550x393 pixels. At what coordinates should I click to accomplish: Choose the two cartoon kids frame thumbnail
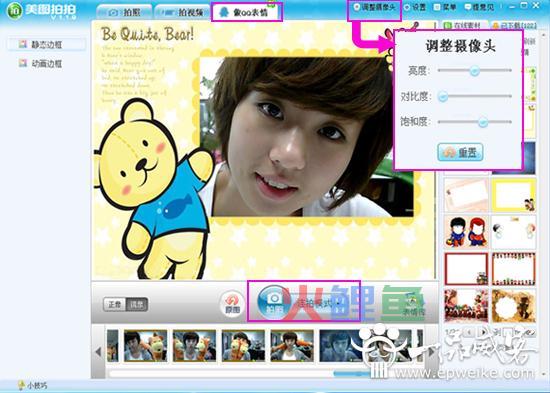click(466, 232)
